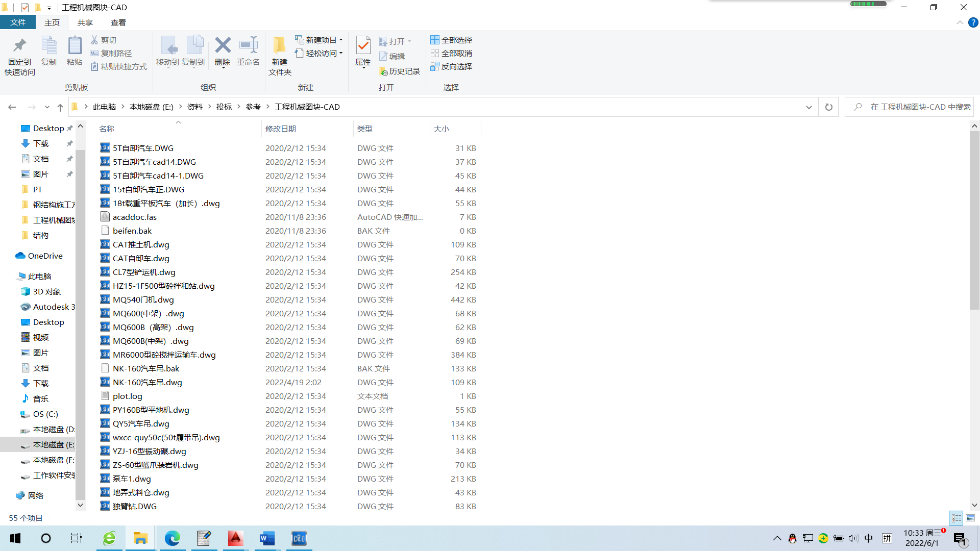This screenshot has width=980, height=551.
Task: Click the refresh button beside the address bar
Action: pos(829,107)
